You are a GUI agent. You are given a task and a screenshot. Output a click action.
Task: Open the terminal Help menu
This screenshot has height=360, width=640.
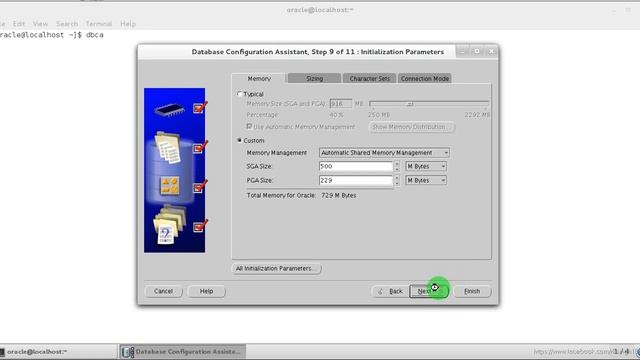pyautogui.click(x=127, y=24)
